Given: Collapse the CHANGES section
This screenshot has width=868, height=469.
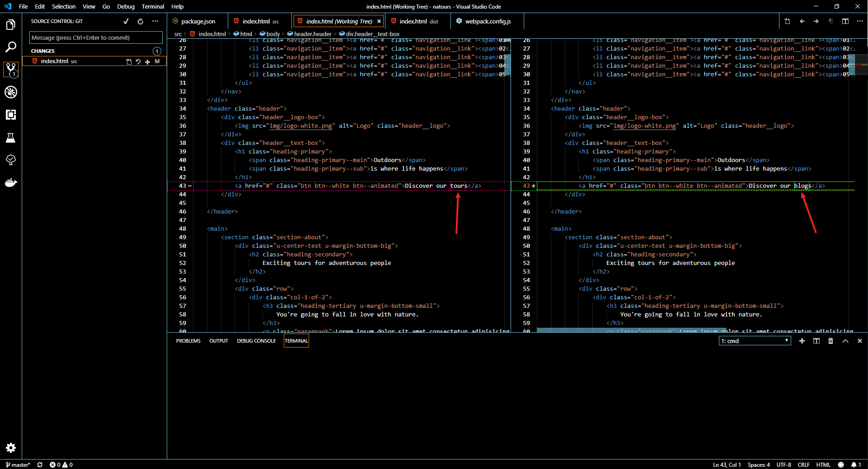Looking at the screenshot, I should (43, 51).
